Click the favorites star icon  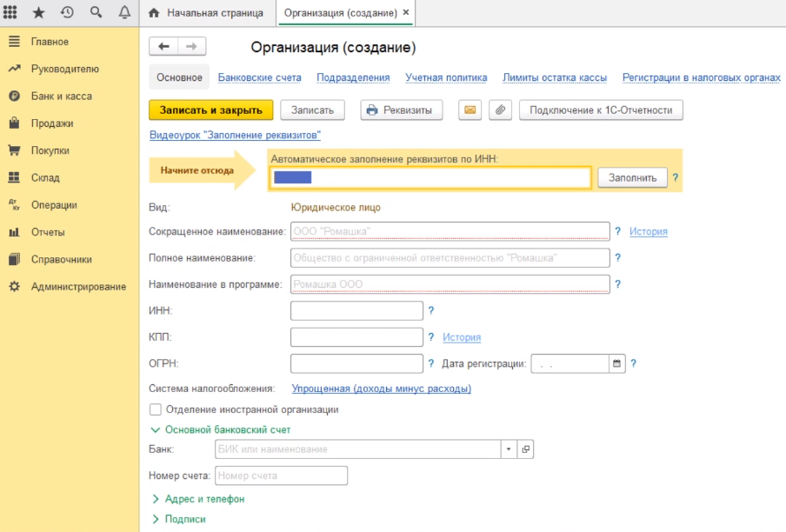39,11
